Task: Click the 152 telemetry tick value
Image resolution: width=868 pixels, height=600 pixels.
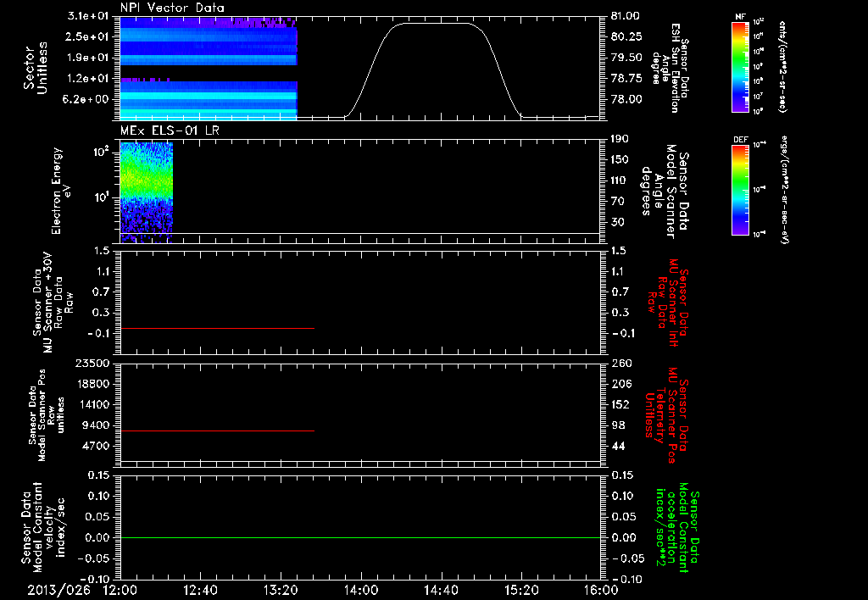Action: [x=621, y=404]
